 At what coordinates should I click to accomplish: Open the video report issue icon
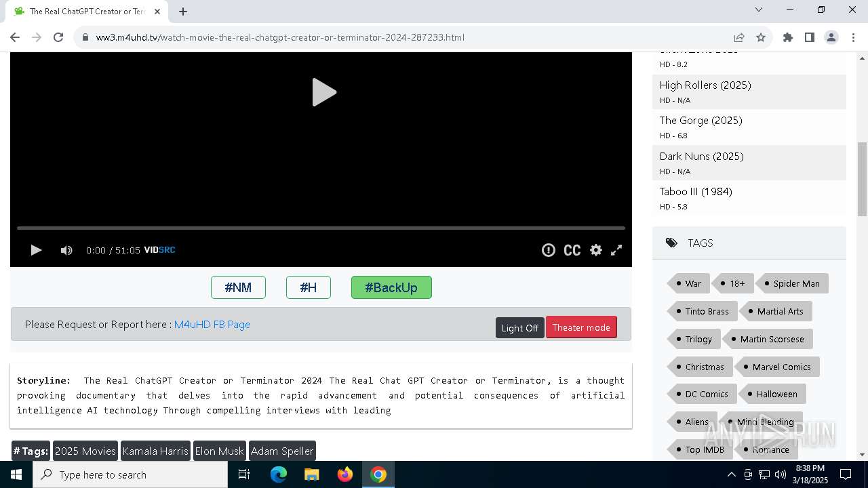(x=548, y=250)
